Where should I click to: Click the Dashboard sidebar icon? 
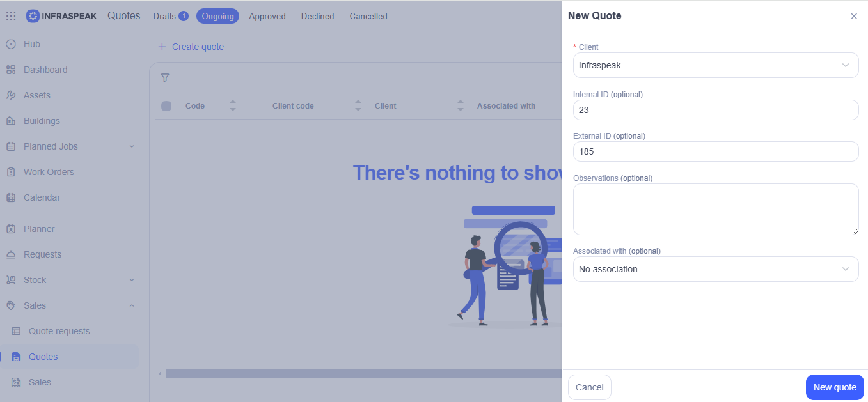click(x=11, y=70)
